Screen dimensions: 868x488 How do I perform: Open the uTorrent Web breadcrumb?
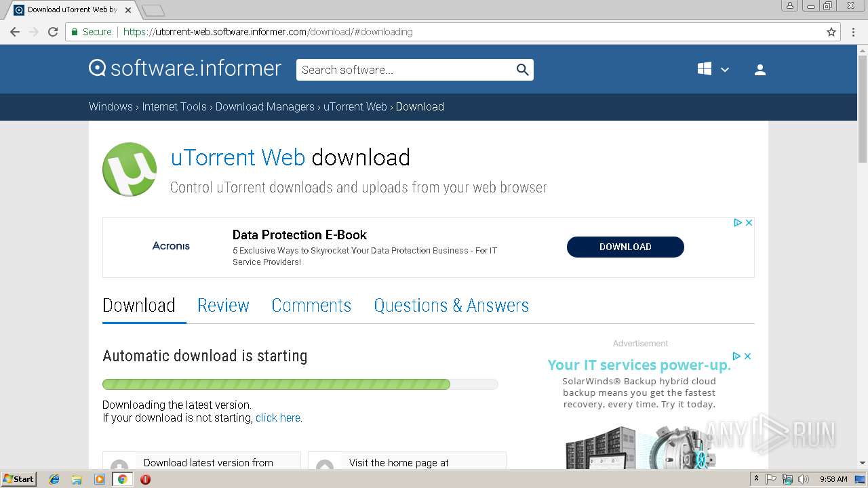point(355,106)
